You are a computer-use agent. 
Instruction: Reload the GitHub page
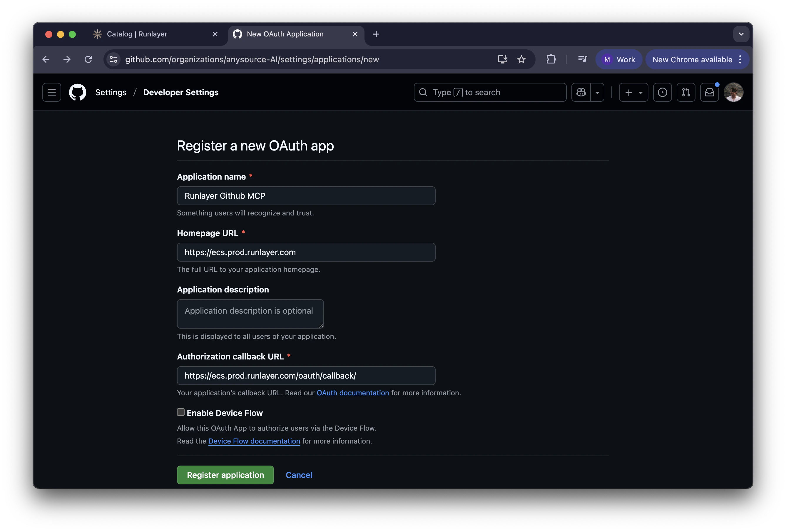pyautogui.click(x=88, y=60)
